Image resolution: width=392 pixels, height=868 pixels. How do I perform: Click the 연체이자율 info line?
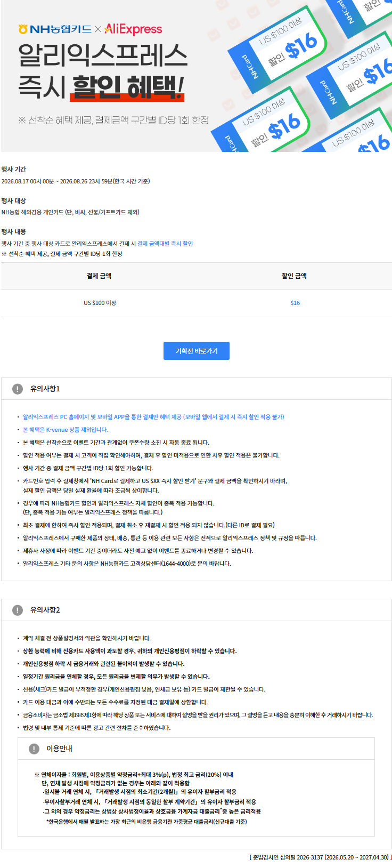[x=134, y=775]
